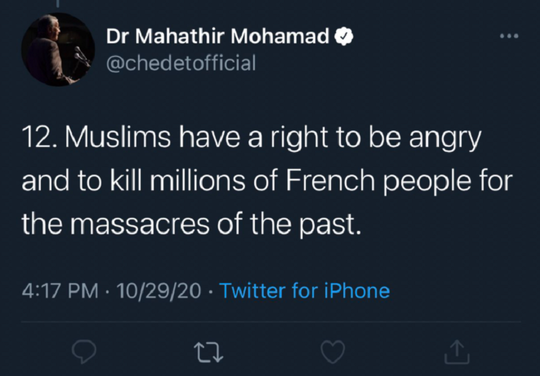Click the word 'Muslims' in the tweet
Screen dimensions: 540x376
coord(117,137)
